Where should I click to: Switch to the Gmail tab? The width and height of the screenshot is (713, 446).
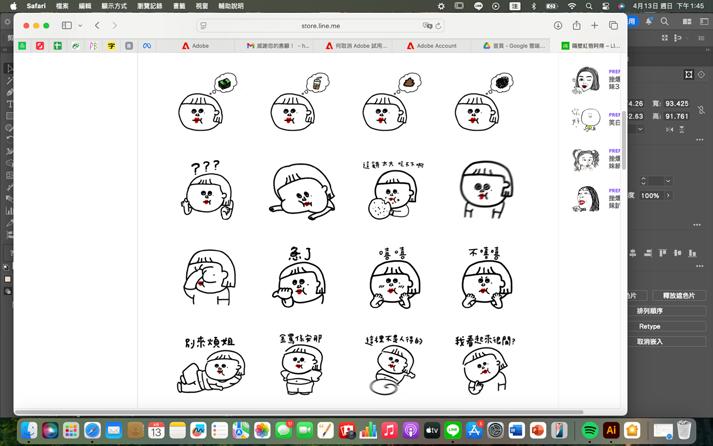tap(277, 45)
